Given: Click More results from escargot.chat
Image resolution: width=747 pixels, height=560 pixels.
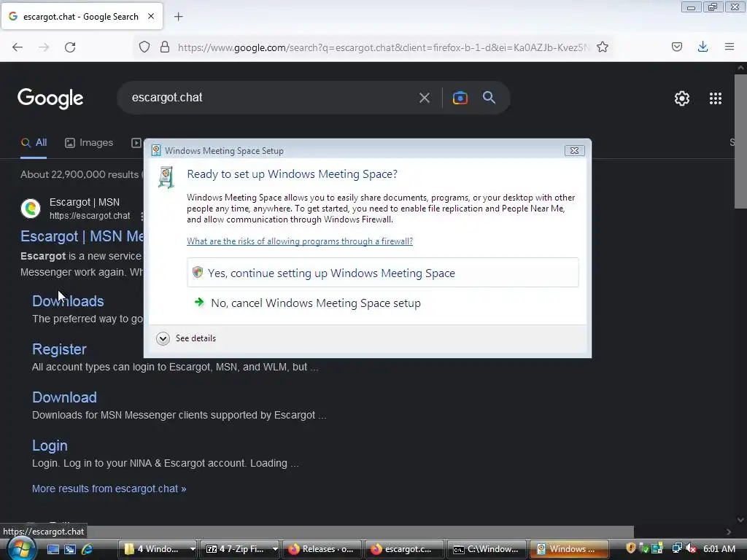Looking at the screenshot, I should (109, 489).
